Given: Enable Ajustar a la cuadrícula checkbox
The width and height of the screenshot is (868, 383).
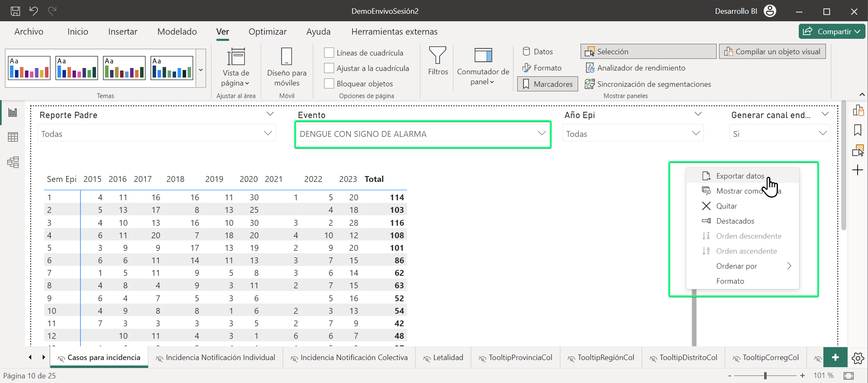Looking at the screenshot, I should [329, 68].
